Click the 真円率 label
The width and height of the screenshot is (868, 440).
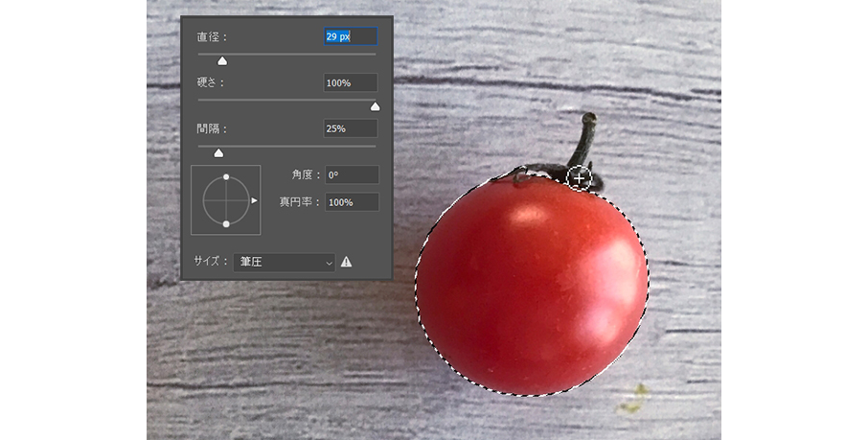[x=300, y=201]
